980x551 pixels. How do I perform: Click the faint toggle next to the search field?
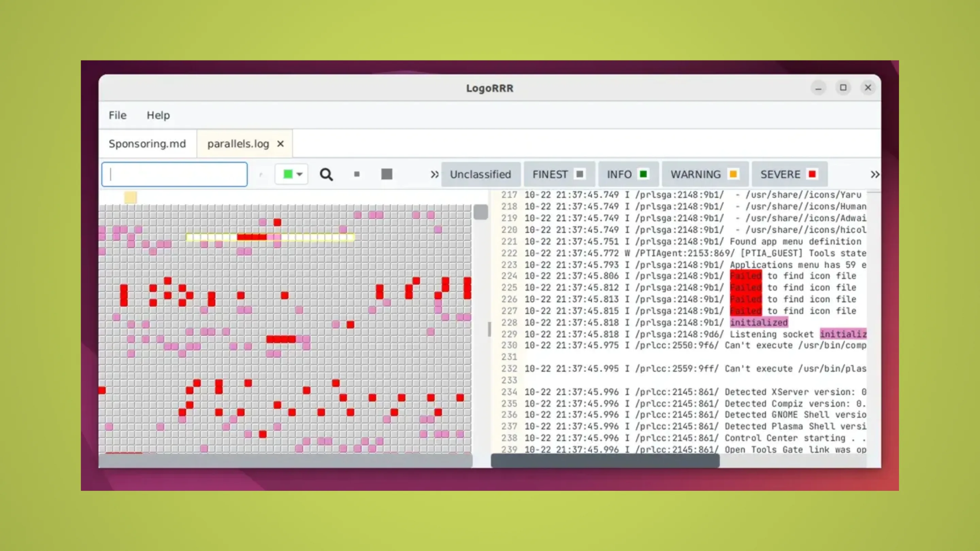pos(261,174)
